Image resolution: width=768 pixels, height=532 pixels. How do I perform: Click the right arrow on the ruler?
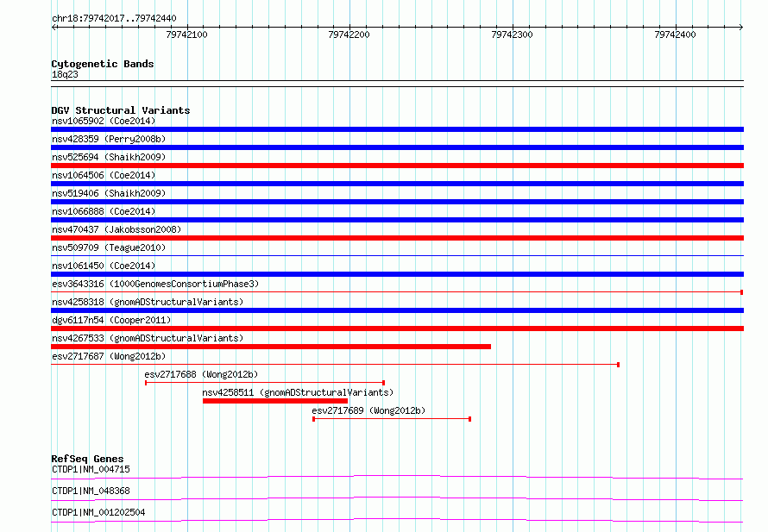coord(741,28)
